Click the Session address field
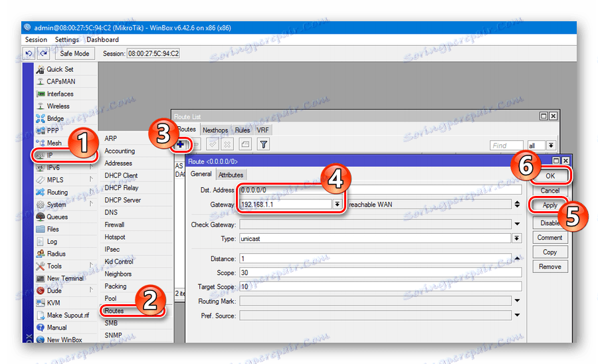Screen dimensions: 598x364 tap(153, 53)
